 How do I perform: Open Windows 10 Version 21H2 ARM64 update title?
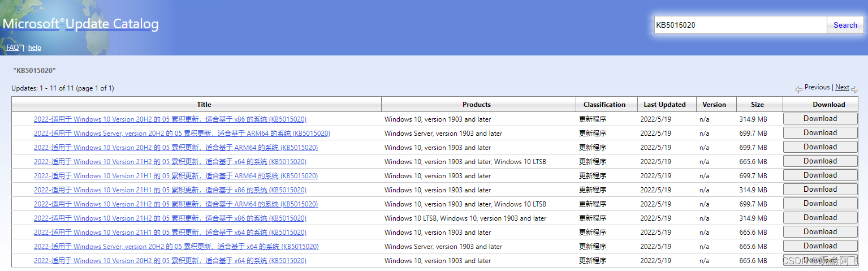(176, 204)
